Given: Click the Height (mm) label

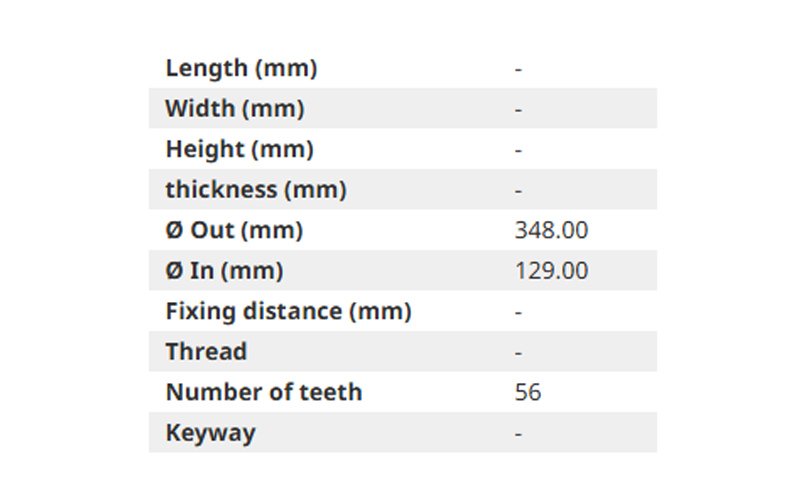Looking at the screenshot, I should 239,149.
